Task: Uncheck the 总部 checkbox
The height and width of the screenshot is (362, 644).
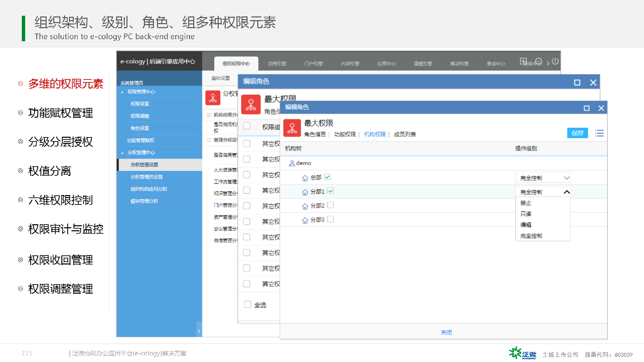Action: (x=327, y=177)
